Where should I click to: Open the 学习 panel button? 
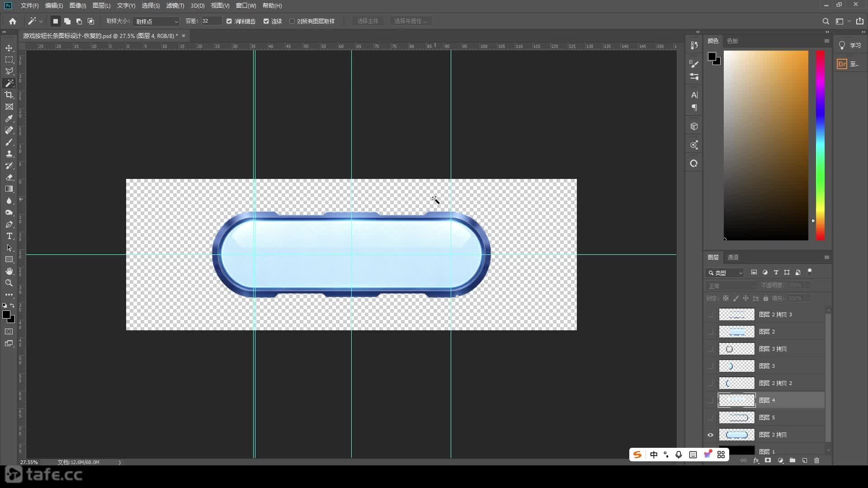pyautogui.click(x=850, y=45)
